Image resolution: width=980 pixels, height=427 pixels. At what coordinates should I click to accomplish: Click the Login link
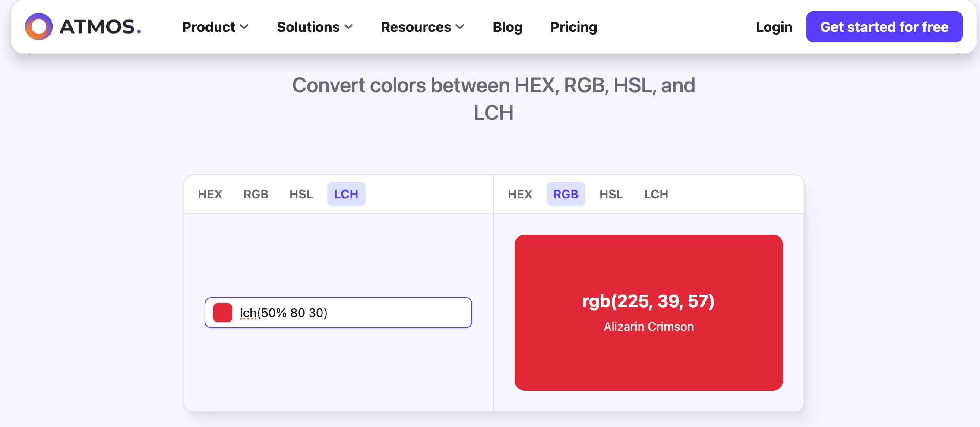[774, 27]
